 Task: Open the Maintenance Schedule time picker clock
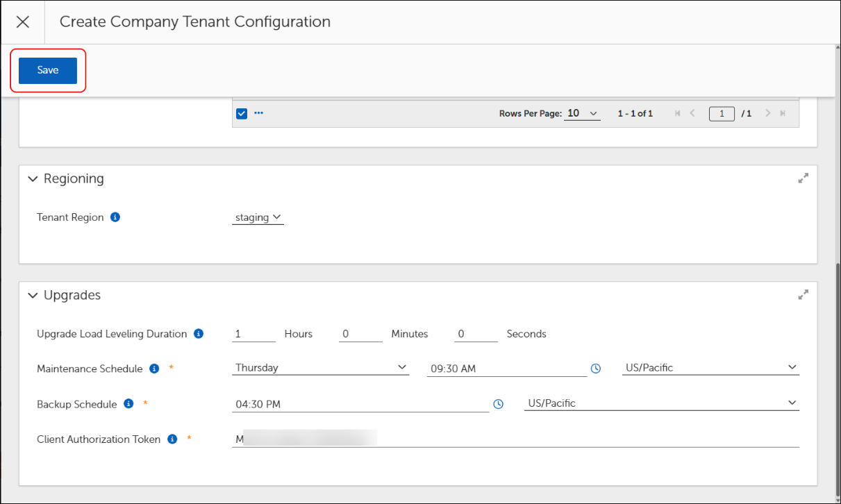(596, 369)
